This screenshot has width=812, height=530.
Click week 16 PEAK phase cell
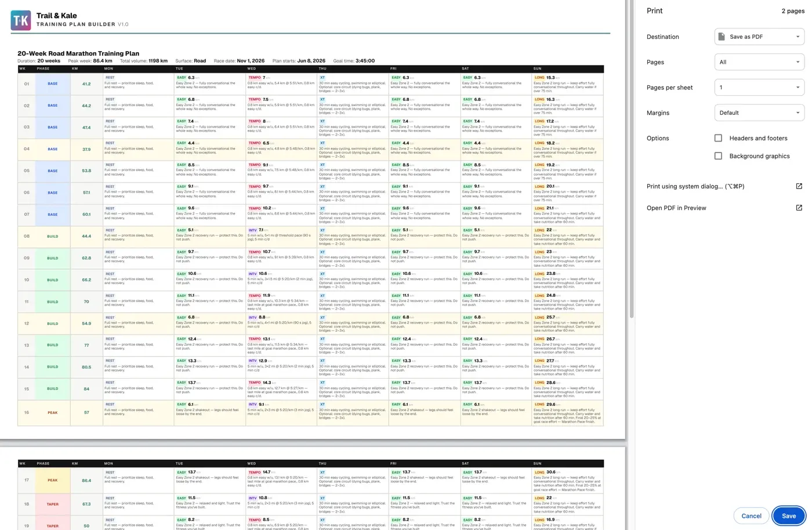[52, 413]
